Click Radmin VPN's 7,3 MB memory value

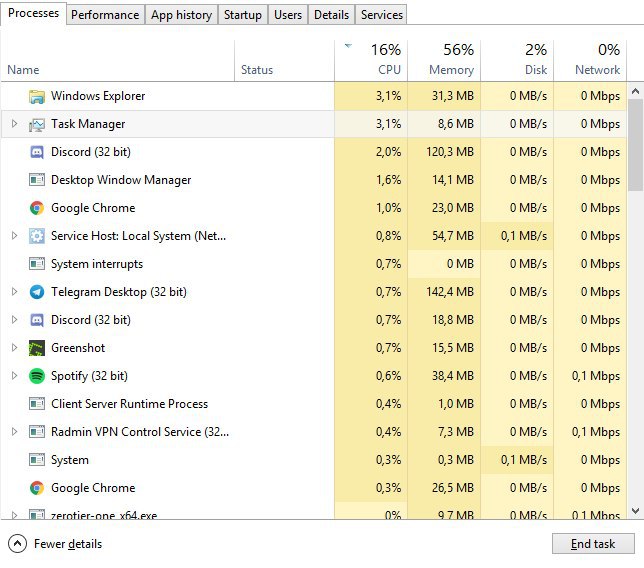(x=455, y=432)
